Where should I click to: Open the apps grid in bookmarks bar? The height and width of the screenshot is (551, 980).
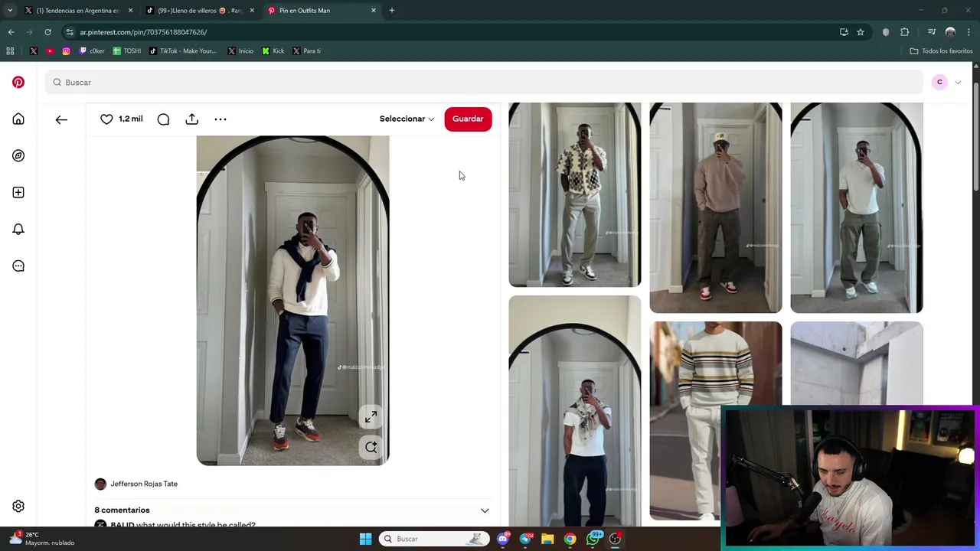10,51
